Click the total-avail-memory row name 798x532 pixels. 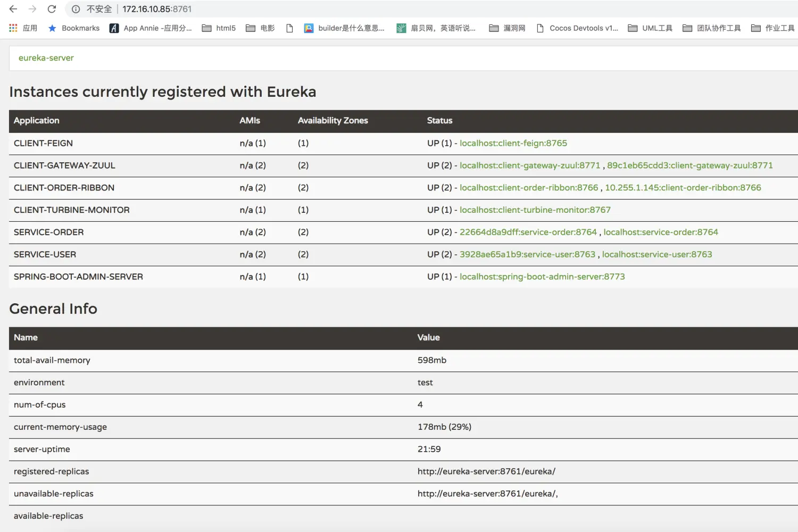click(x=52, y=361)
